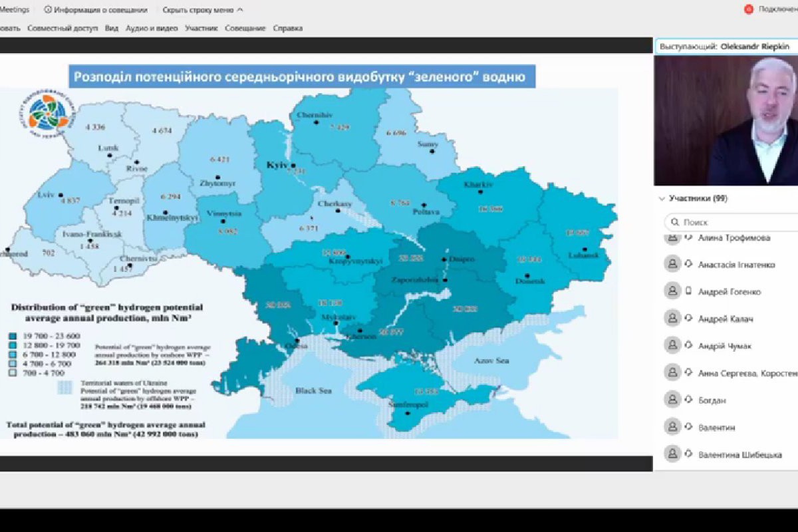Click the 'Azov Sea' label on the map
The image size is (798, 532).
click(x=491, y=360)
